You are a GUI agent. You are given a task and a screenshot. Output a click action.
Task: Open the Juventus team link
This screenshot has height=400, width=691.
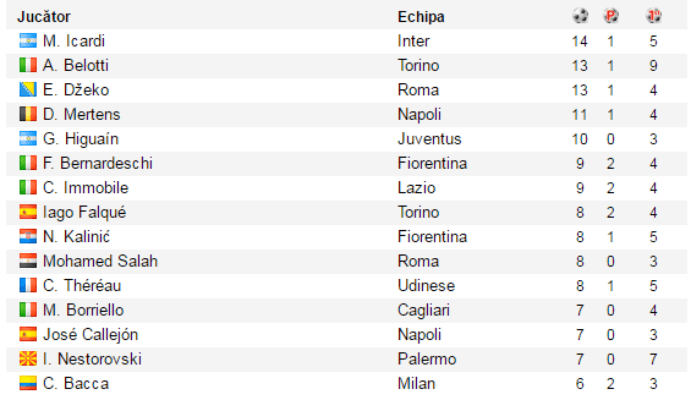pyautogui.click(x=429, y=139)
